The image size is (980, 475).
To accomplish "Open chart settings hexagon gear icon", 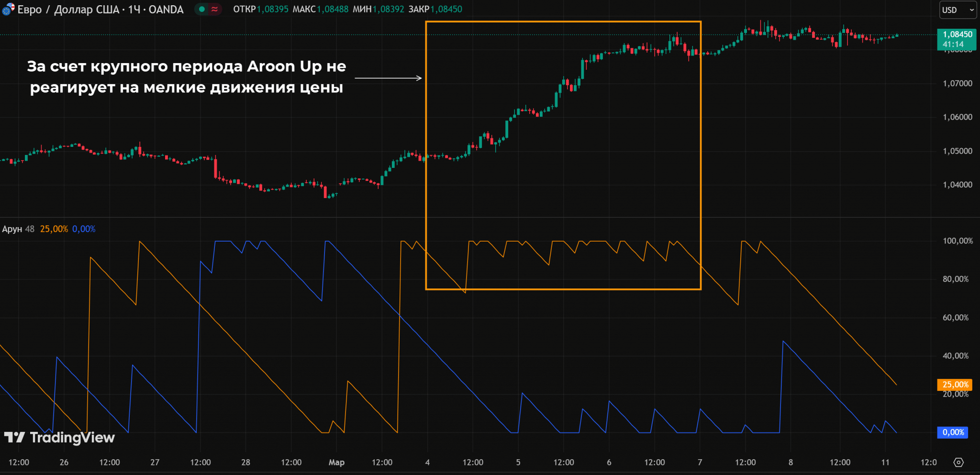I will click(958, 462).
